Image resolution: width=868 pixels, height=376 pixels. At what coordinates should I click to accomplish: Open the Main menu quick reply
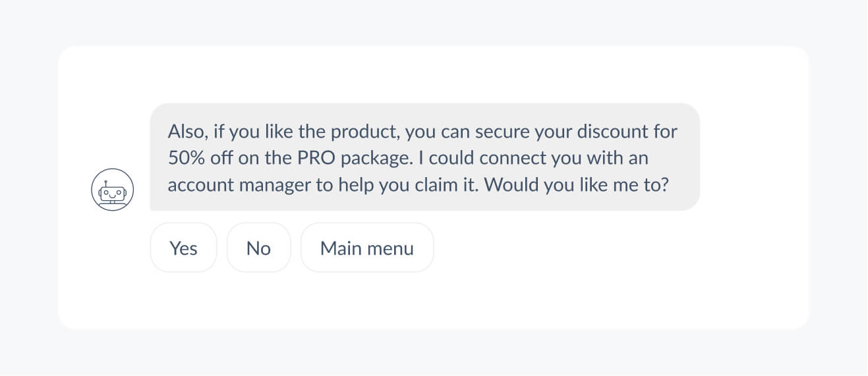(367, 248)
